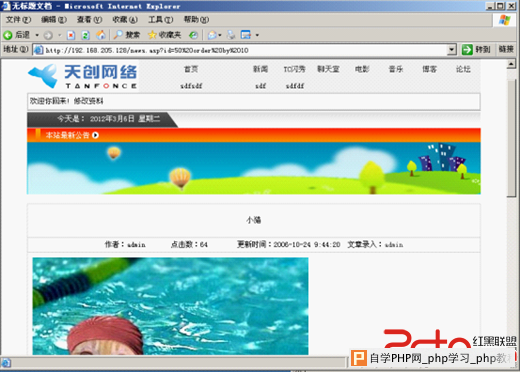Screen dimensions: 520x372
Task: Click the 首页 navigation link
Action: (191, 69)
